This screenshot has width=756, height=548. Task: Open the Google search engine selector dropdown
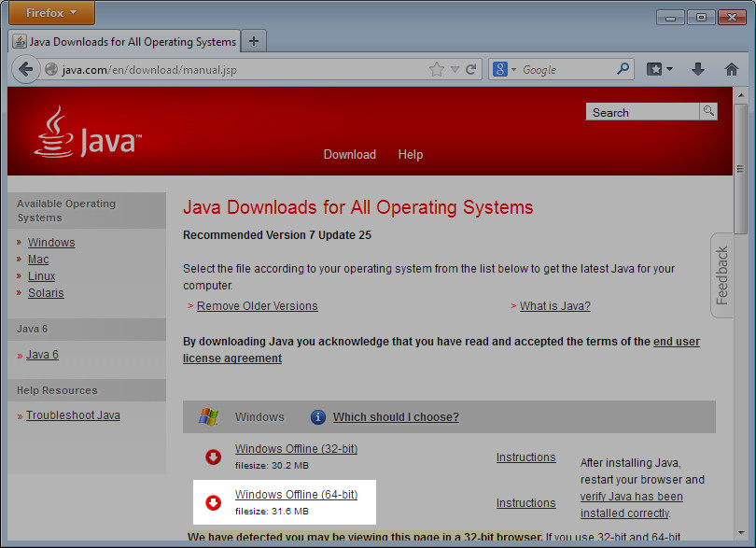click(x=513, y=69)
